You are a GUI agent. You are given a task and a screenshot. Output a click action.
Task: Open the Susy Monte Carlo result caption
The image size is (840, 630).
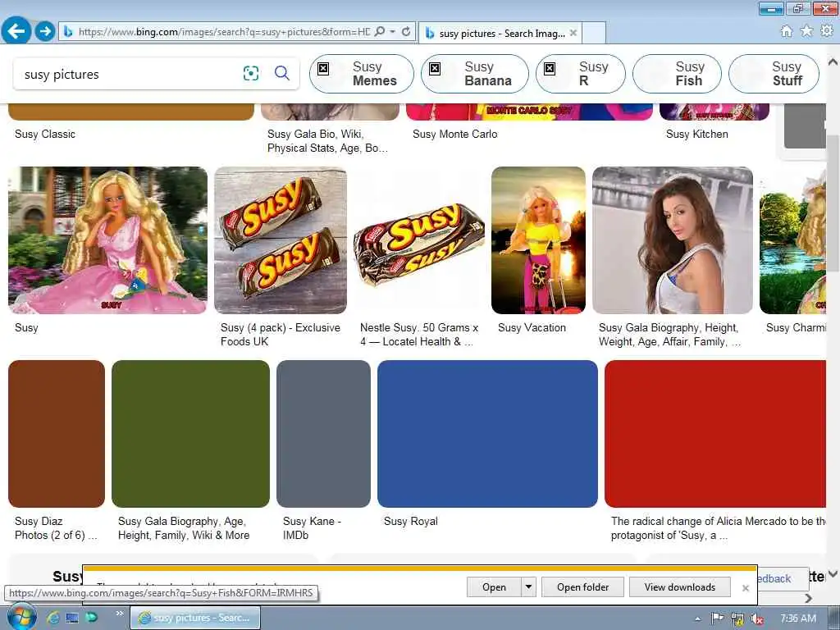click(454, 135)
